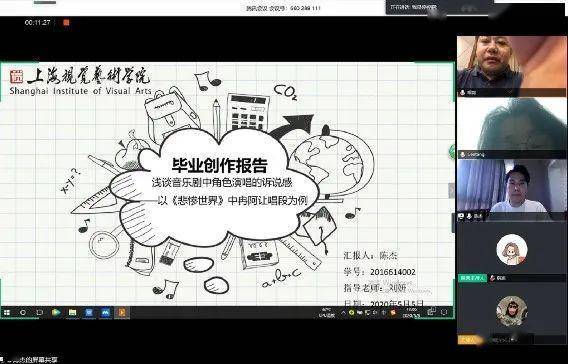568x364 pixels.
Task: Click the orange host badge under the monkey avatar
Action: [x=470, y=340]
